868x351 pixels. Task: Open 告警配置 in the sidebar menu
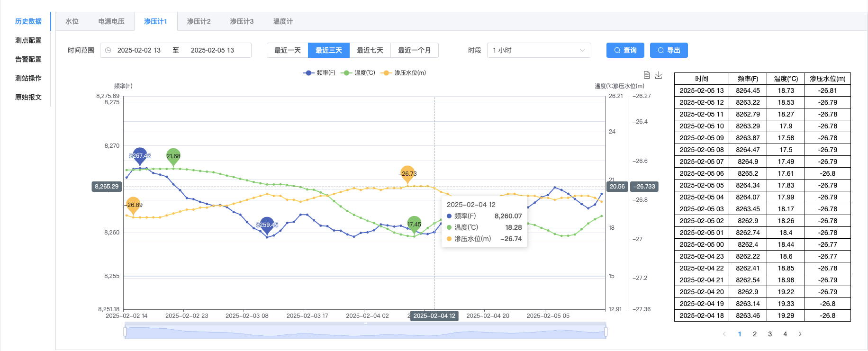click(x=28, y=59)
